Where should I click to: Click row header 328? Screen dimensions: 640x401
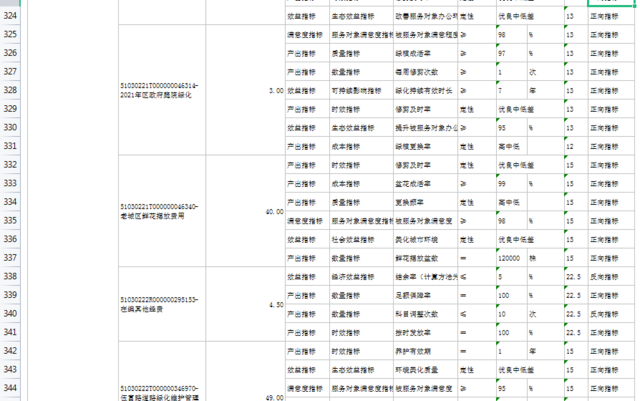[14, 90]
